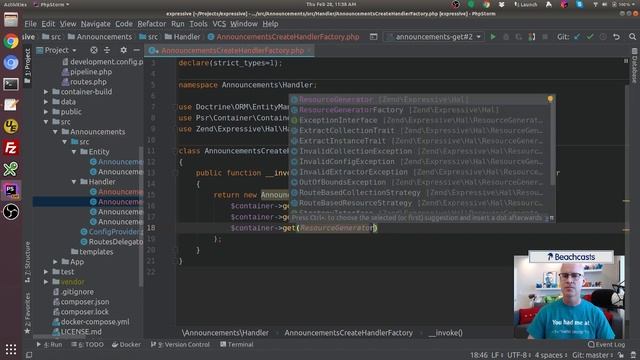Screen dimensions: 640x360
Task: Open Search Everywhere magnifier icon
Action: [x=632, y=37]
